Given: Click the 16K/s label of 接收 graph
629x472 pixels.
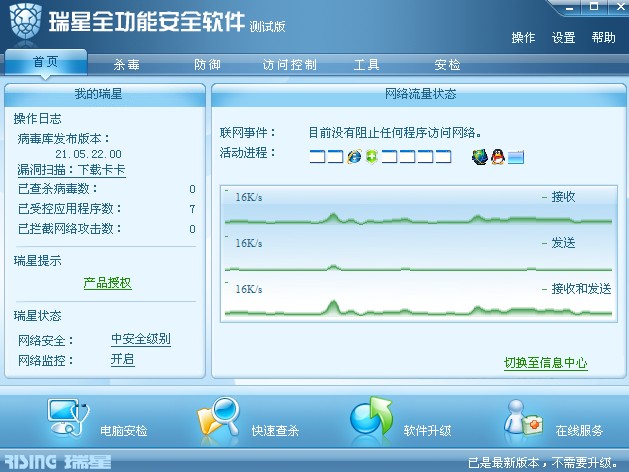Looking at the screenshot, I should (x=249, y=197).
